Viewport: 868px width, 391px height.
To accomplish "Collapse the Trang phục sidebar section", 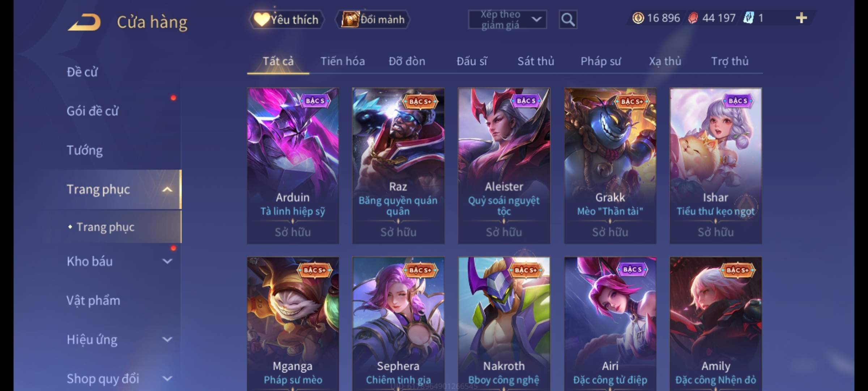I will 167,189.
